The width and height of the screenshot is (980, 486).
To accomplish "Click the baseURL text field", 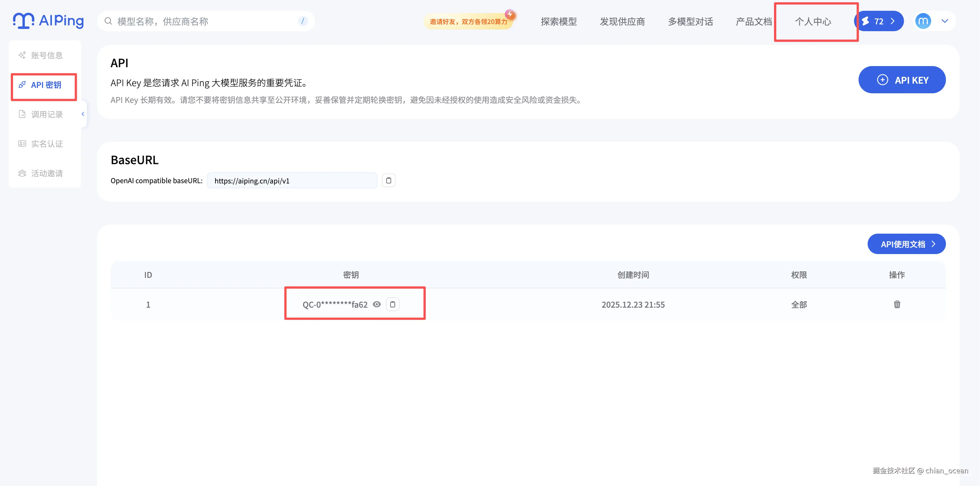I will click(x=292, y=181).
